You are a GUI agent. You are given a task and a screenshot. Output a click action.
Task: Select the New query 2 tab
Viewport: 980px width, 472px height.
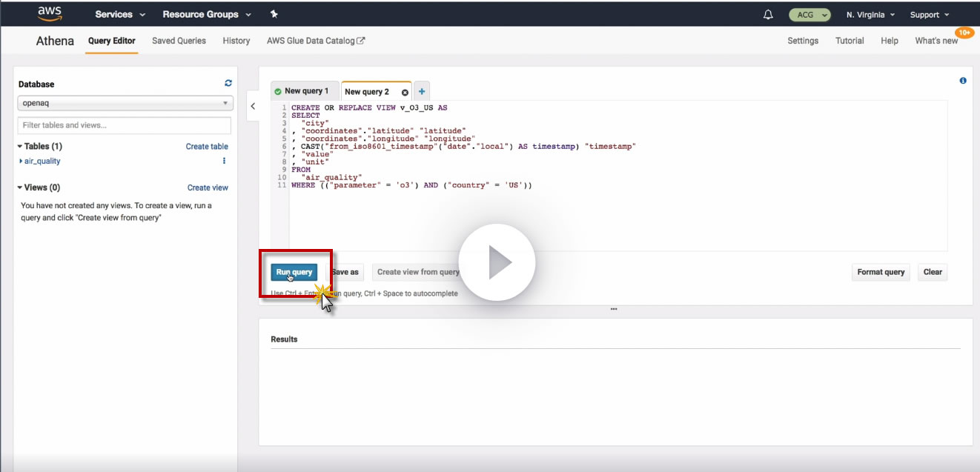pyautogui.click(x=367, y=92)
